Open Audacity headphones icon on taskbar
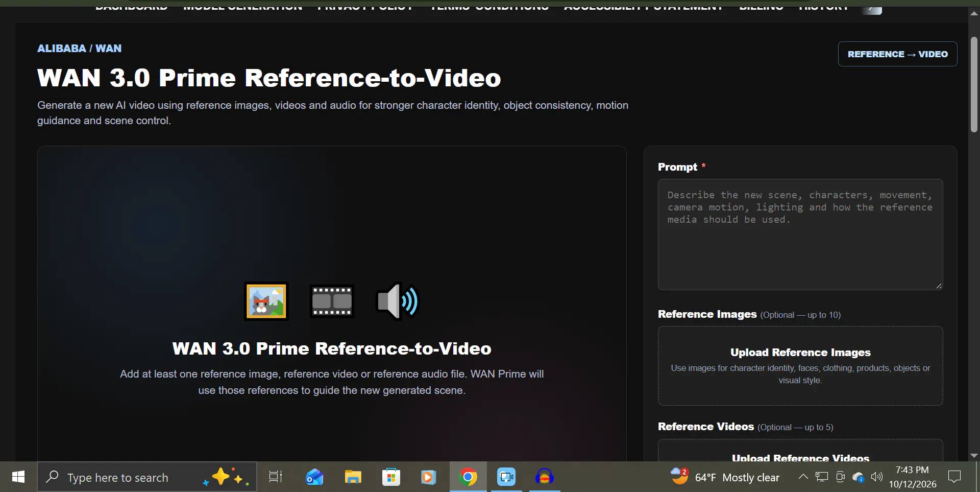This screenshot has height=492, width=980. click(545, 477)
